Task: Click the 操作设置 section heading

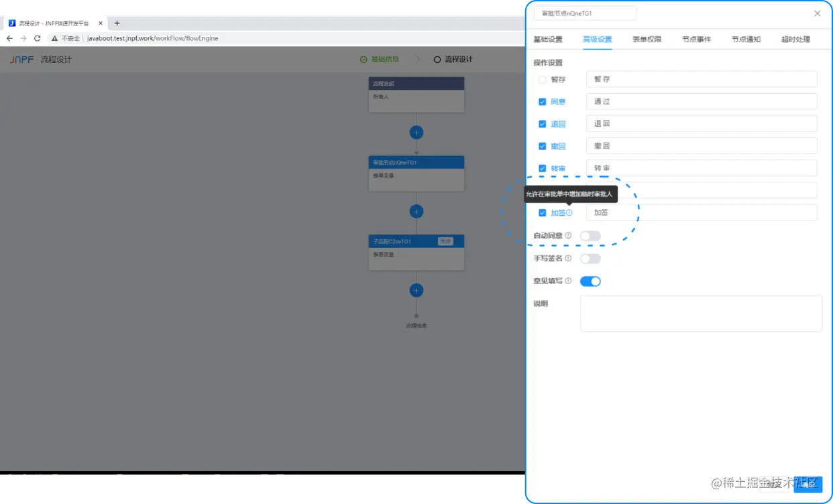Action: 548,63
